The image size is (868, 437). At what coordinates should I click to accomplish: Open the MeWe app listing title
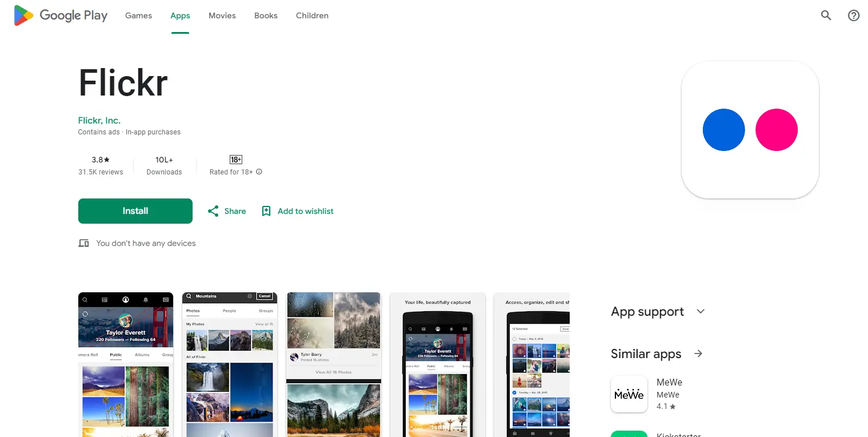tap(669, 382)
